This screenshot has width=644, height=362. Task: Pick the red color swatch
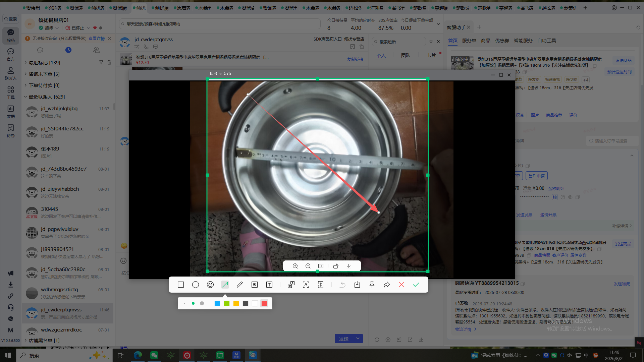[264, 303]
